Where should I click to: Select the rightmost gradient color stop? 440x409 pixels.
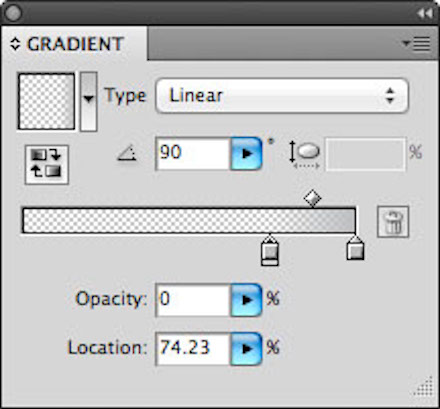(x=355, y=248)
